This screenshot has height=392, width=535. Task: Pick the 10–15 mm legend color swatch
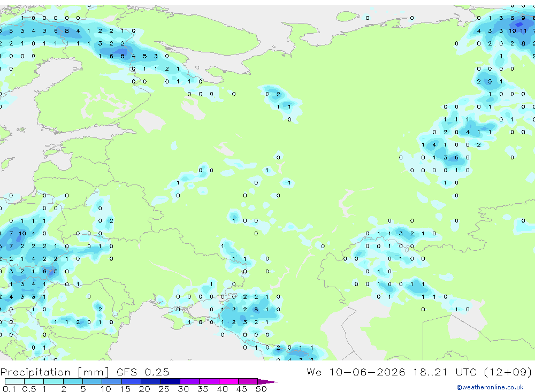tap(112, 381)
